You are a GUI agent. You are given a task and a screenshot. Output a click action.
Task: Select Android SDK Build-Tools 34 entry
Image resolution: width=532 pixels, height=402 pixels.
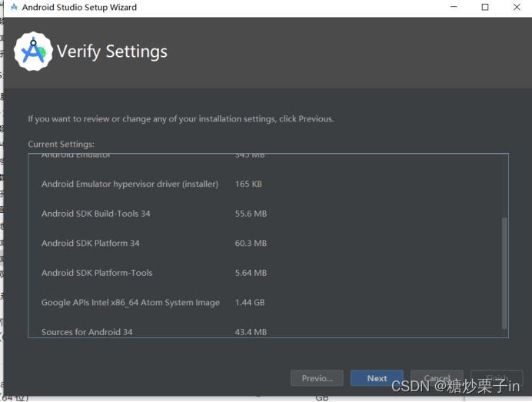pos(95,214)
